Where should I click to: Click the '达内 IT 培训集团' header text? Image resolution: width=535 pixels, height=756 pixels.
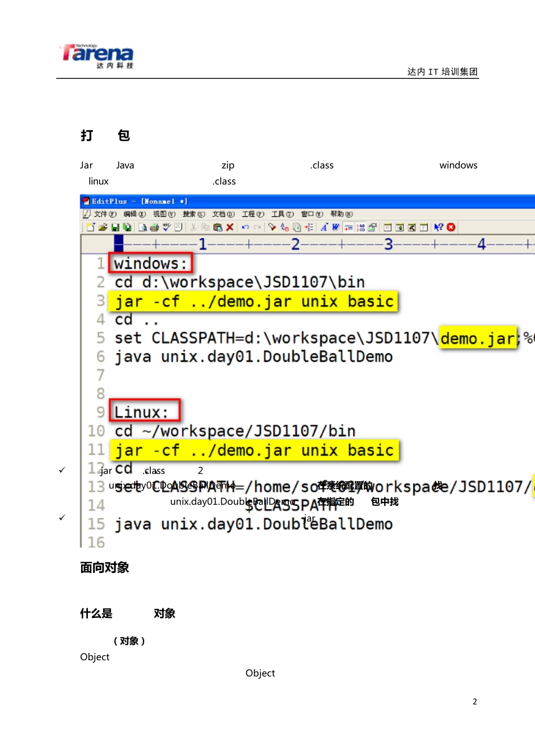coord(443,72)
